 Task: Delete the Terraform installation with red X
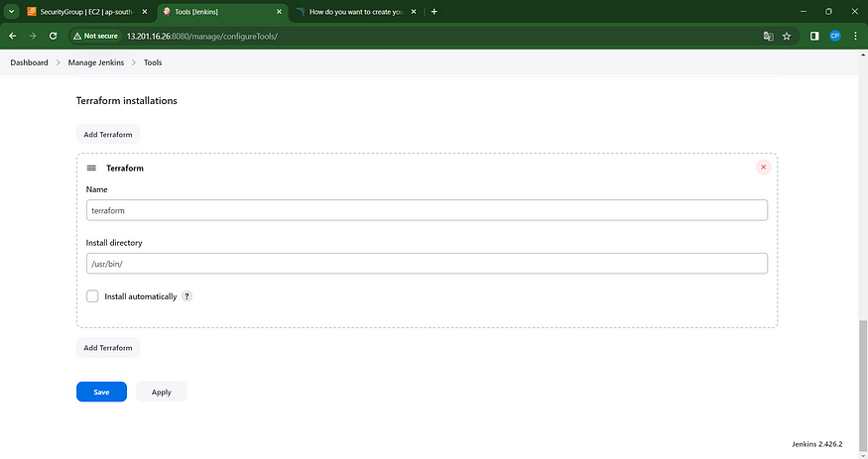coord(764,167)
